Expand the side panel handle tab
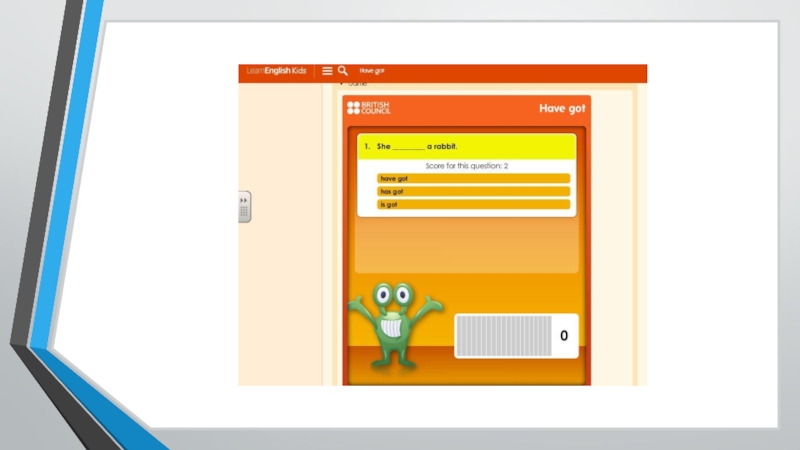800x450 pixels. tap(244, 207)
